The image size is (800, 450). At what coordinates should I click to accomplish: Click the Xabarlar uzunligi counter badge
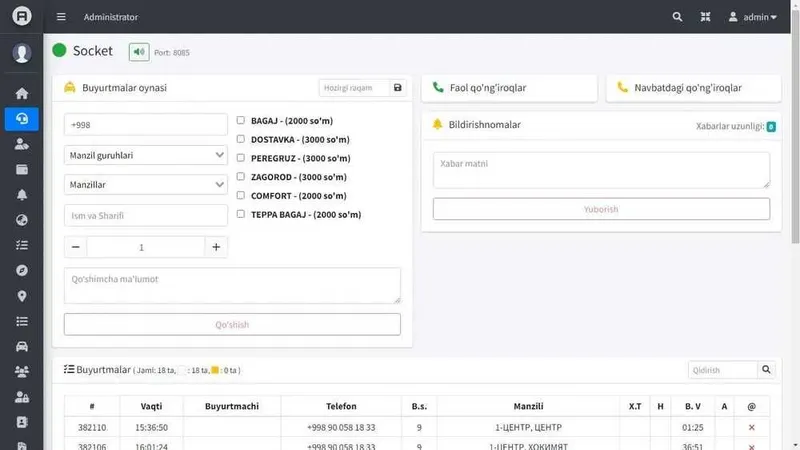[x=771, y=127]
